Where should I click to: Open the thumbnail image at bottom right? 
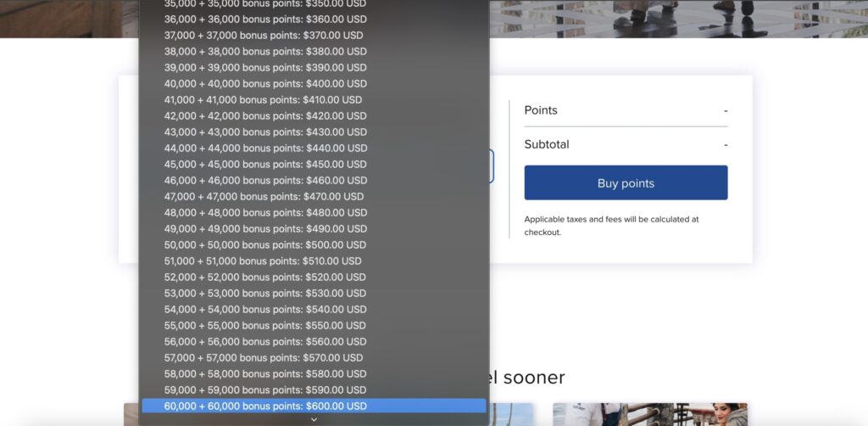point(650,414)
